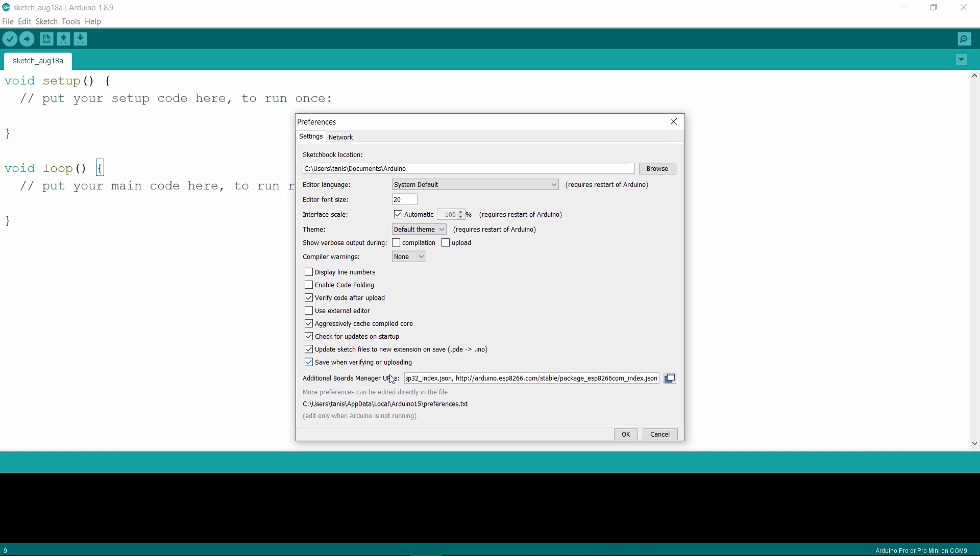This screenshot has height=556, width=980.
Task: Click the Cancel button
Action: point(659,434)
